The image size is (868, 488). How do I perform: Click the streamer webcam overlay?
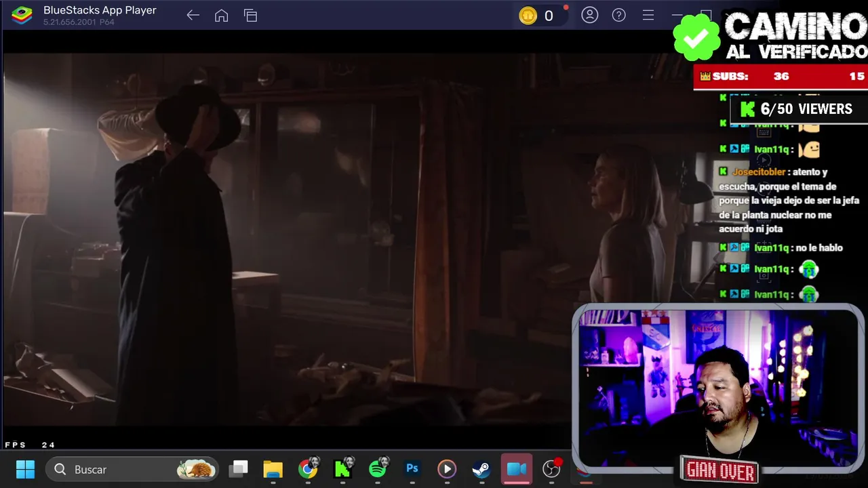[717, 388]
